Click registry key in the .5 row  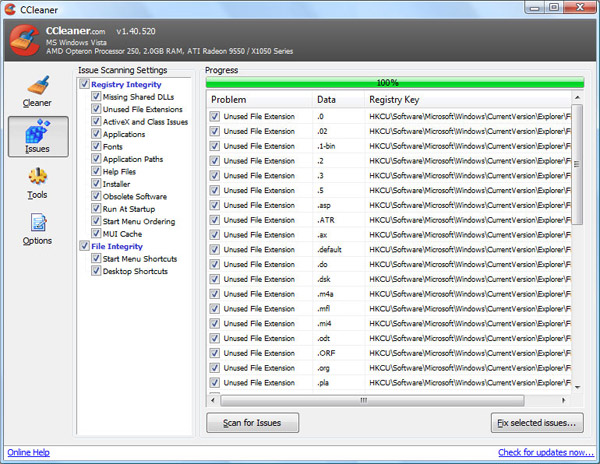(470, 190)
